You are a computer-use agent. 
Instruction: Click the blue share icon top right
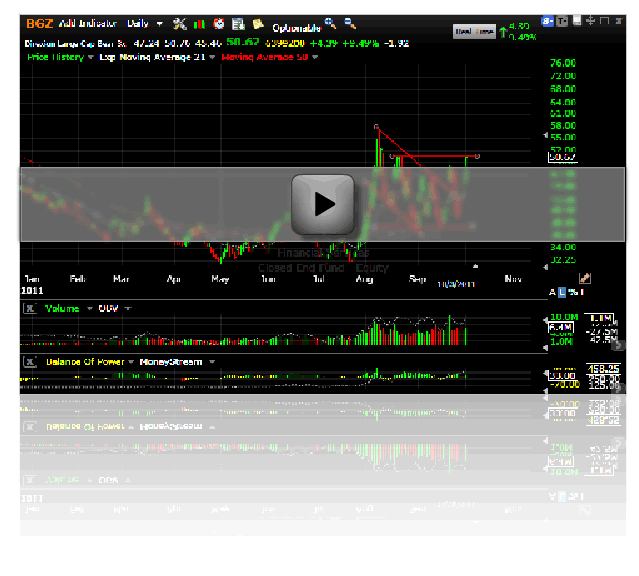(x=548, y=21)
